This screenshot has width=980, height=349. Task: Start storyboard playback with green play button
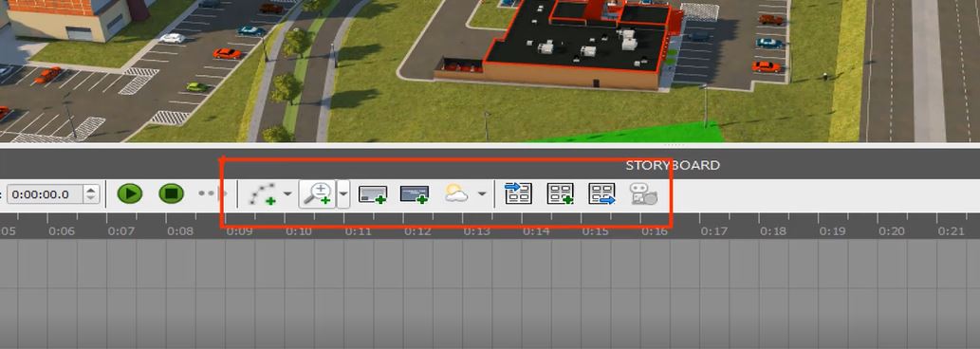(130, 193)
